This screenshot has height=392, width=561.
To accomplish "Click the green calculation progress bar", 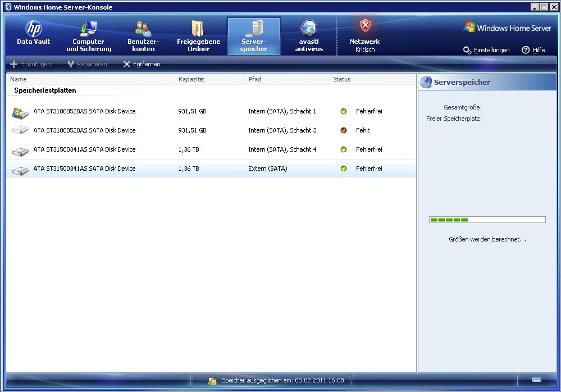I will coord(487,220).
